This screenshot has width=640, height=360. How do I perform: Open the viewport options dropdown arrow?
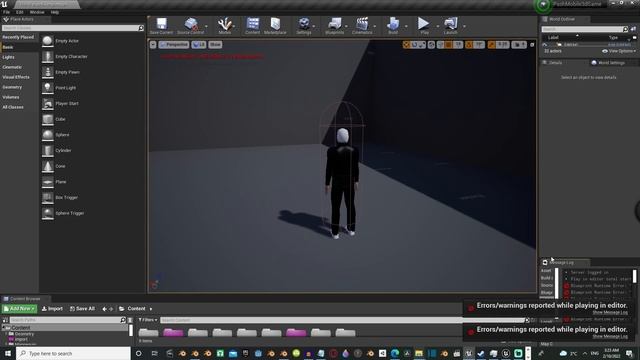click(153, 44)
